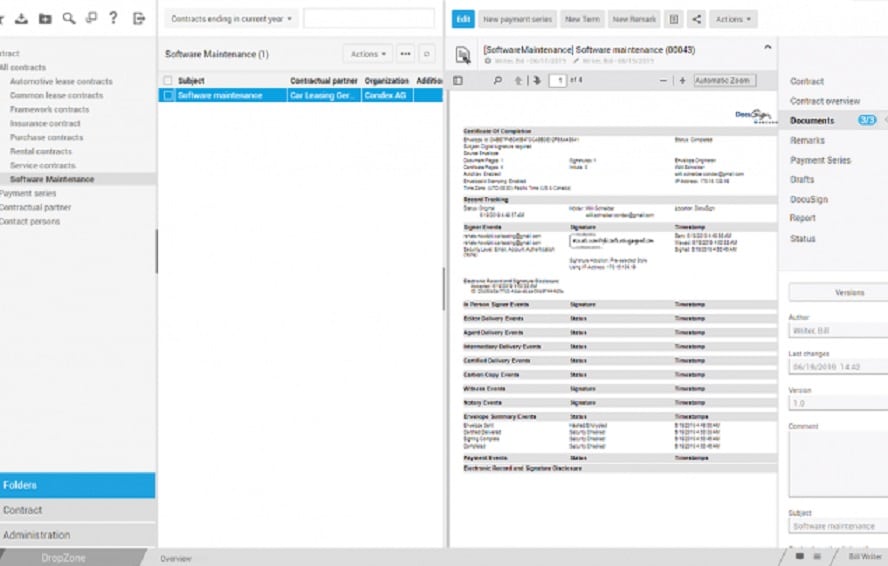The image size is (888, 566).
Task: Open help with the question mark icon
Action: [x=113, y=18]
